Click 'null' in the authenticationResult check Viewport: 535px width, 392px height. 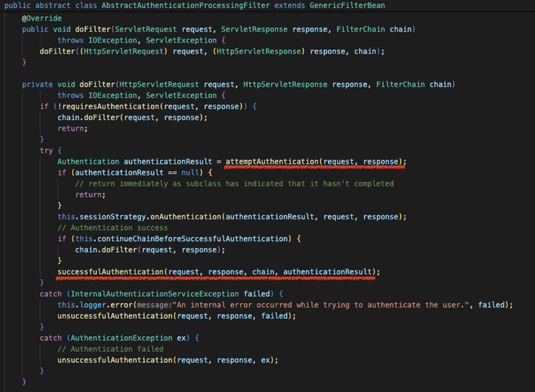pyautogui.click(x=190, y=173)
